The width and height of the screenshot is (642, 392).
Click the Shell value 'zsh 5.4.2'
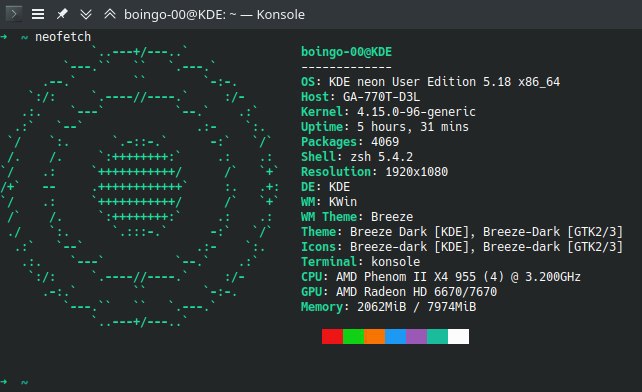pos(381,157)
